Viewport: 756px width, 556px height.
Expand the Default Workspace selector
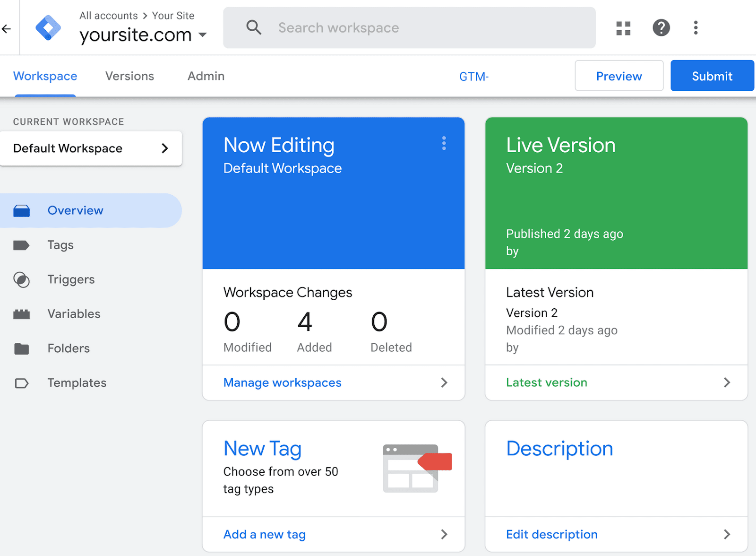click(x=91, y=148)
